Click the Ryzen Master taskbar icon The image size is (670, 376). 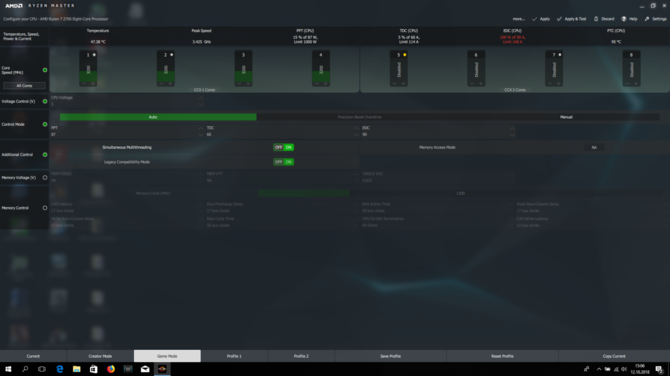162,369
